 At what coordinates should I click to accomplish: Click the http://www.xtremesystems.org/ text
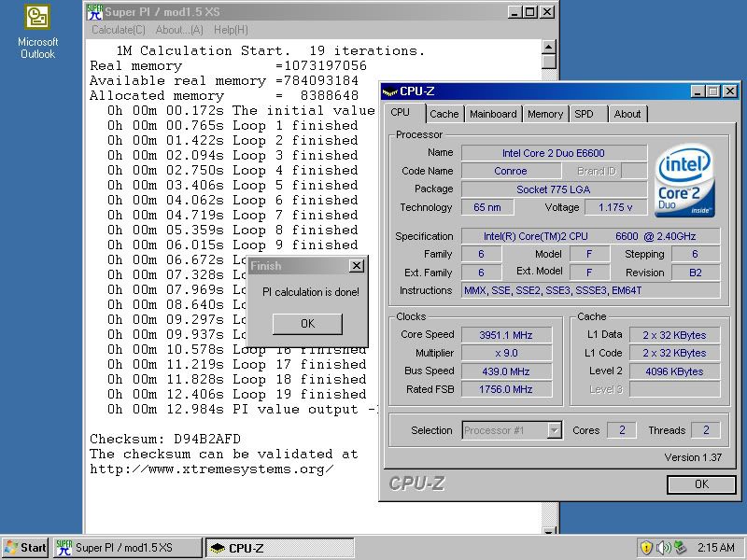[x=212, y=469]
